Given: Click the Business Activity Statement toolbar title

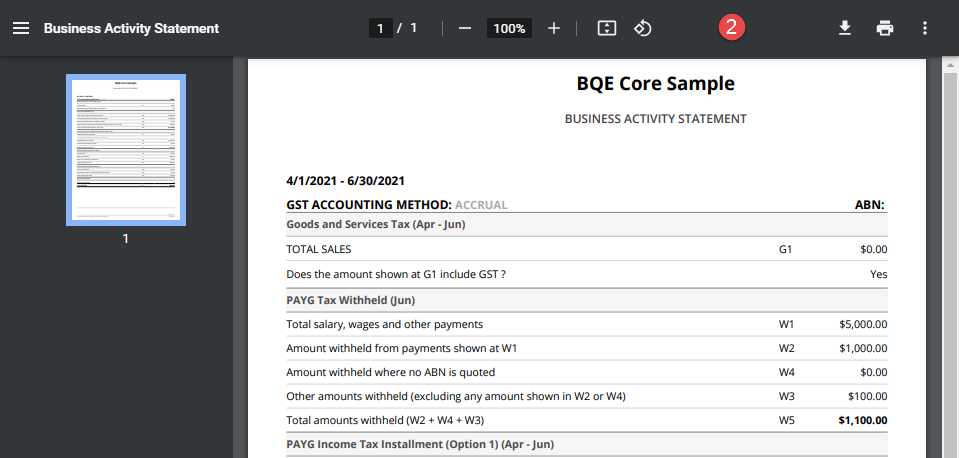Looking at the screenshot, I should (x=131, y=28).
